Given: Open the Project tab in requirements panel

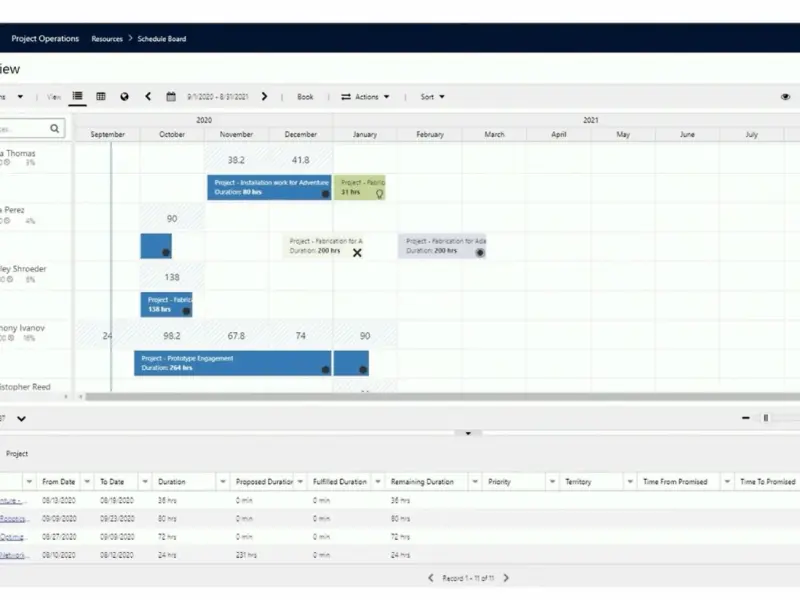Looking at the screenshot, I should coord(17,454).
